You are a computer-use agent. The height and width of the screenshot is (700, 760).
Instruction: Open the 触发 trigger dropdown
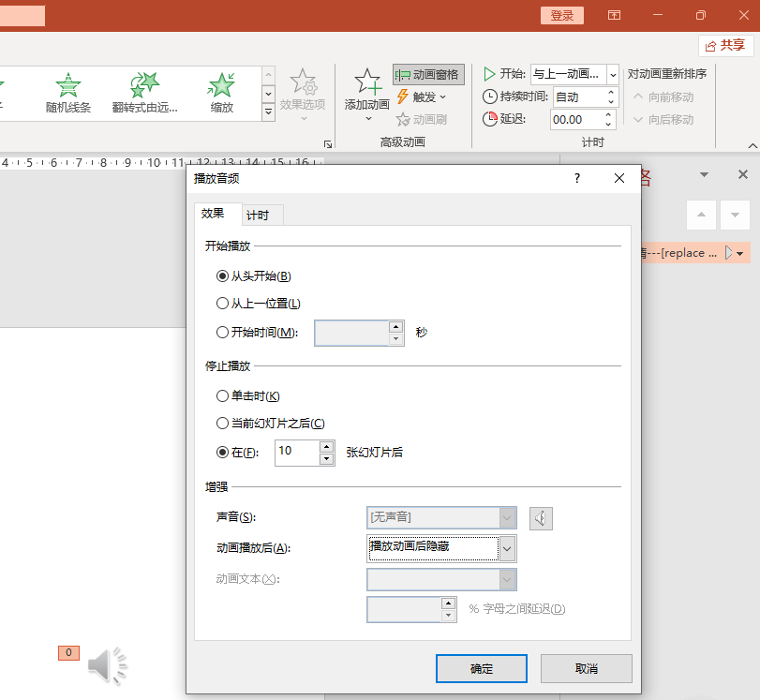[x=422, y=97]
